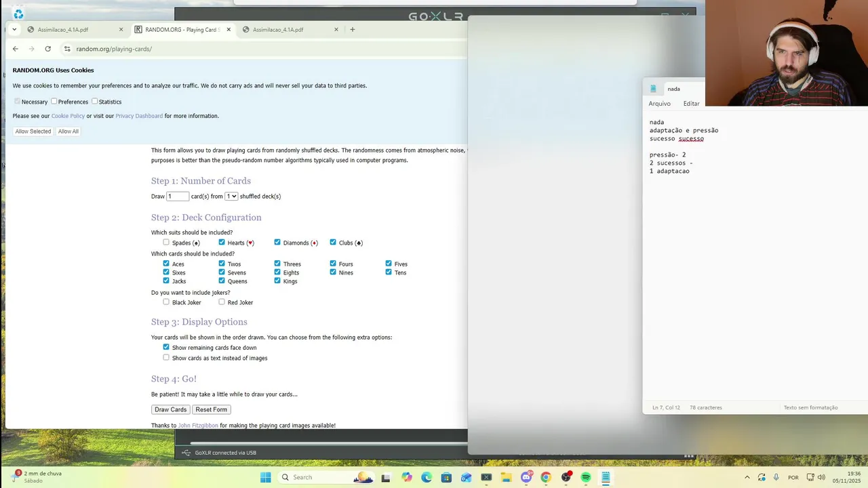Click the POR language indicator
The image size is (868, 488).
[x=793, y=477]
